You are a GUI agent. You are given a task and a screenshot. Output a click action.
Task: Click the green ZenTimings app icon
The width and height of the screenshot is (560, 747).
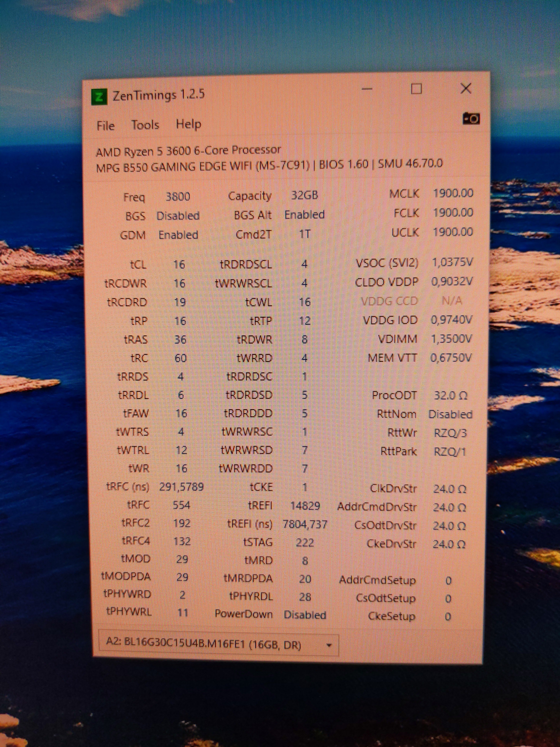pos(99,97)
